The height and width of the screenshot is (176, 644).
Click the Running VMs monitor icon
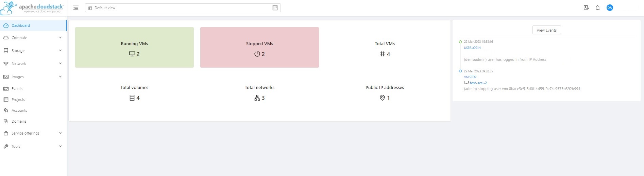(x=132, y=54)
